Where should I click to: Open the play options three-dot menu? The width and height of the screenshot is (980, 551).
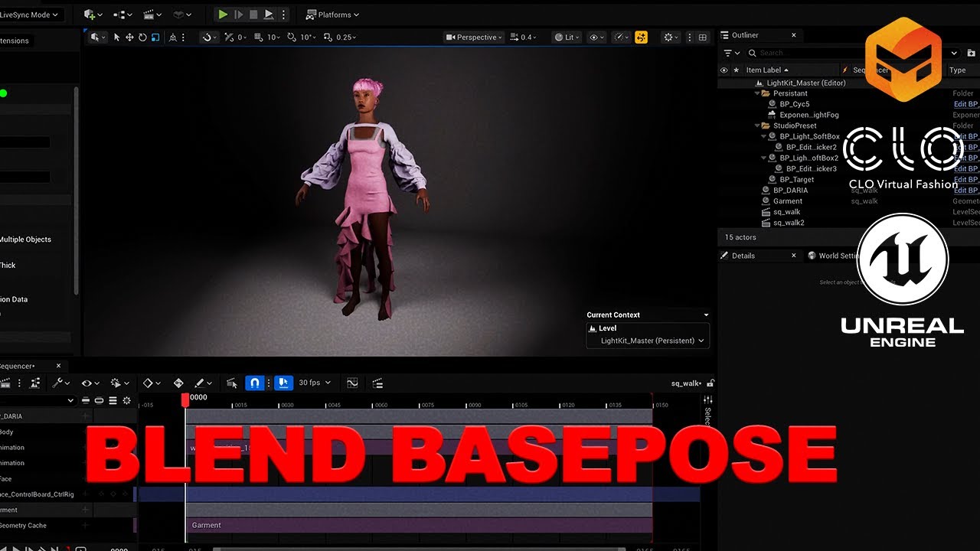[284, 15]
